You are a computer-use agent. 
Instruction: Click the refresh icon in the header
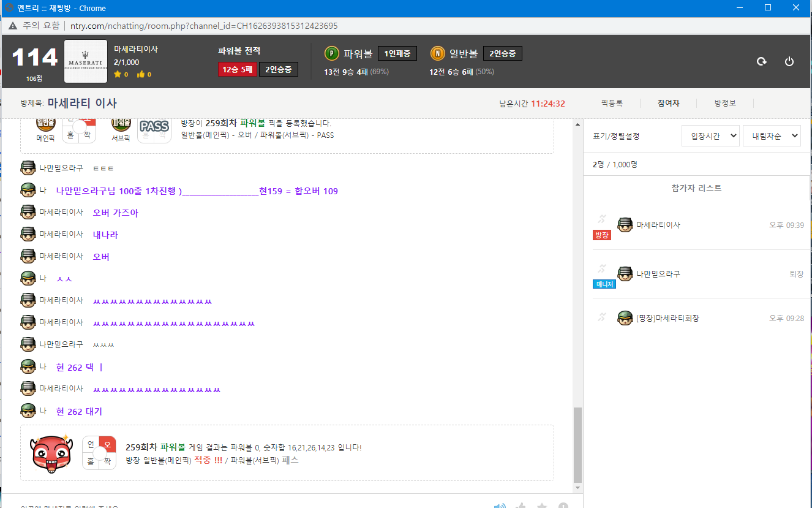(761, 61)
